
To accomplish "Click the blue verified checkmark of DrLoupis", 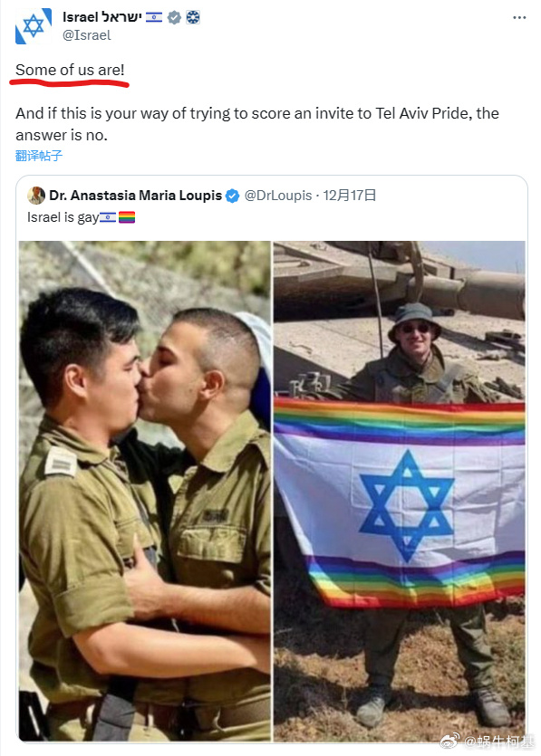I will pos(232,196).
